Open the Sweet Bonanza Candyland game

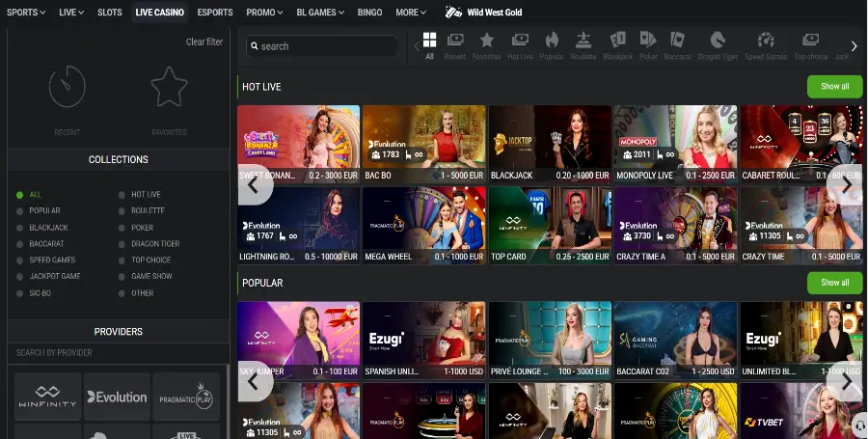click(x=298, y=144)
